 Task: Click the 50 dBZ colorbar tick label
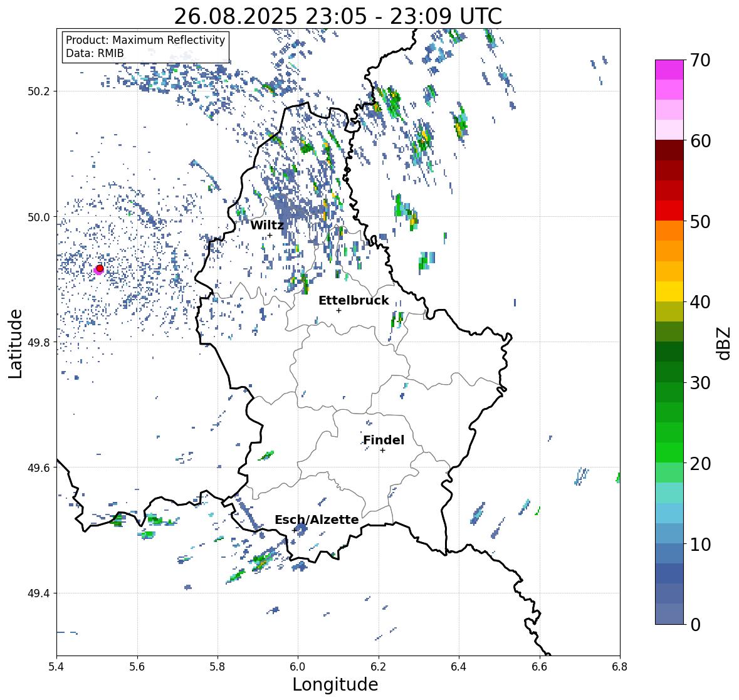pyautogui.click(x=700, y=221)
